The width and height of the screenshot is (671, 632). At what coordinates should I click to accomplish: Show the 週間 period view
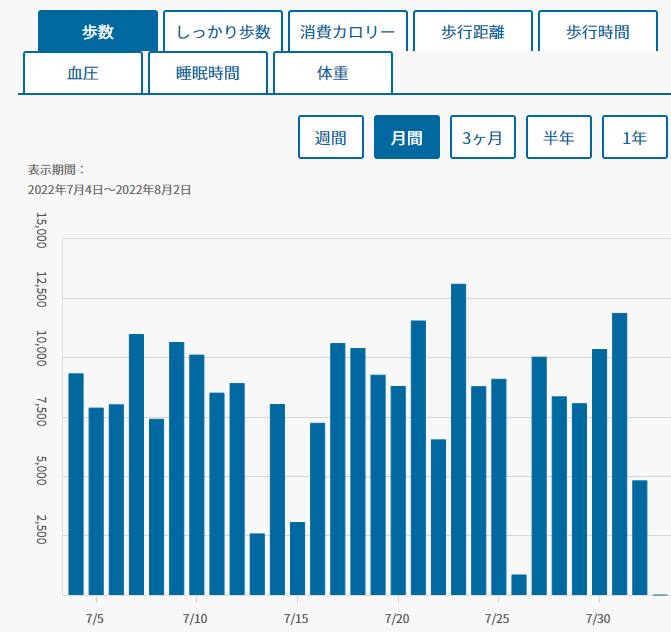click(331, 137)
